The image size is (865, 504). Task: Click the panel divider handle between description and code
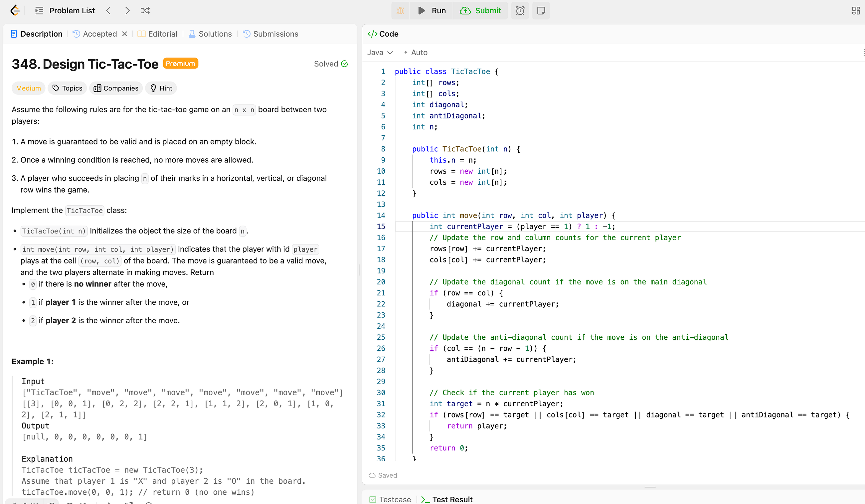coord(359,270)
